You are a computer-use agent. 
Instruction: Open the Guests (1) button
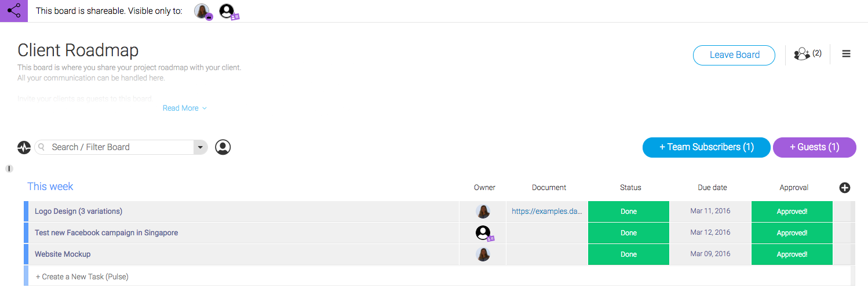click(814, 147)
